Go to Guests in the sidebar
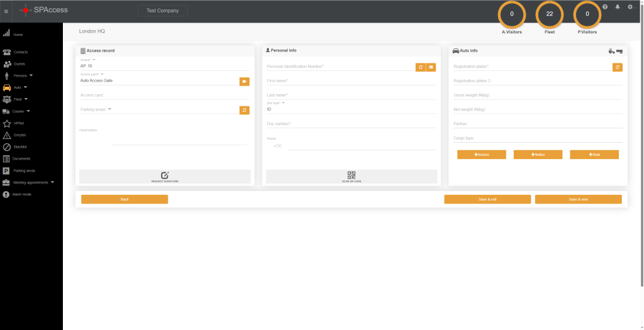The width and height of the screenshot is (644, 330). pos(19,64)
